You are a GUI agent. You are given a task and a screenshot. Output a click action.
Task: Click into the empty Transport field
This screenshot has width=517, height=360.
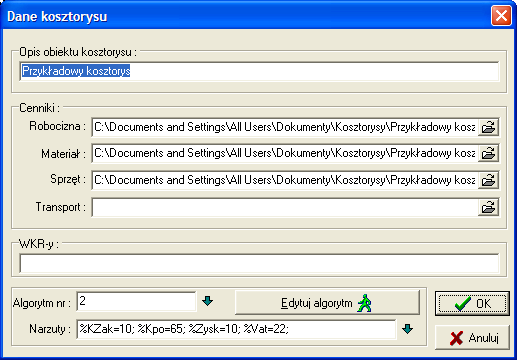[x=285, y=207]
